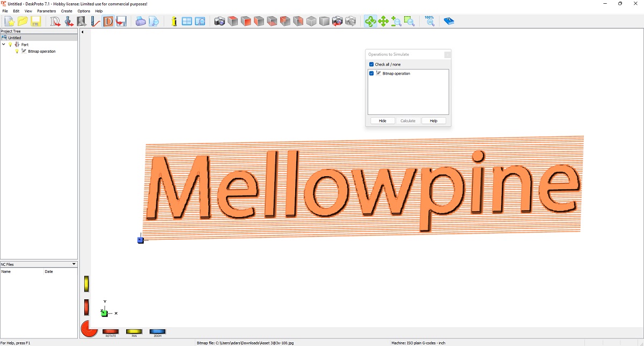Uncheck Bitmap operation in the simulate list
Screen dimensions: 644x346
(371, 74)
